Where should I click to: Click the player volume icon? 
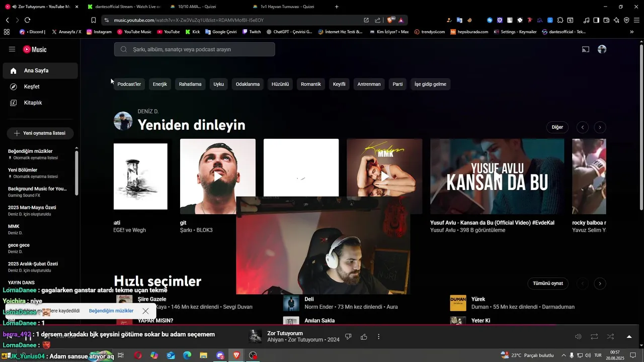click(579, 336)
